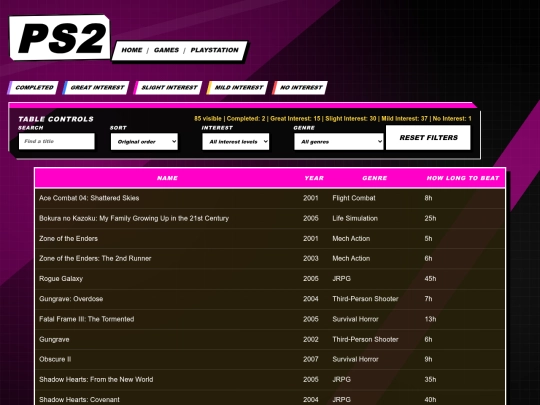Click 'Third-Person Shooter' in Gungrave: Overdose row

coord(365,299)
